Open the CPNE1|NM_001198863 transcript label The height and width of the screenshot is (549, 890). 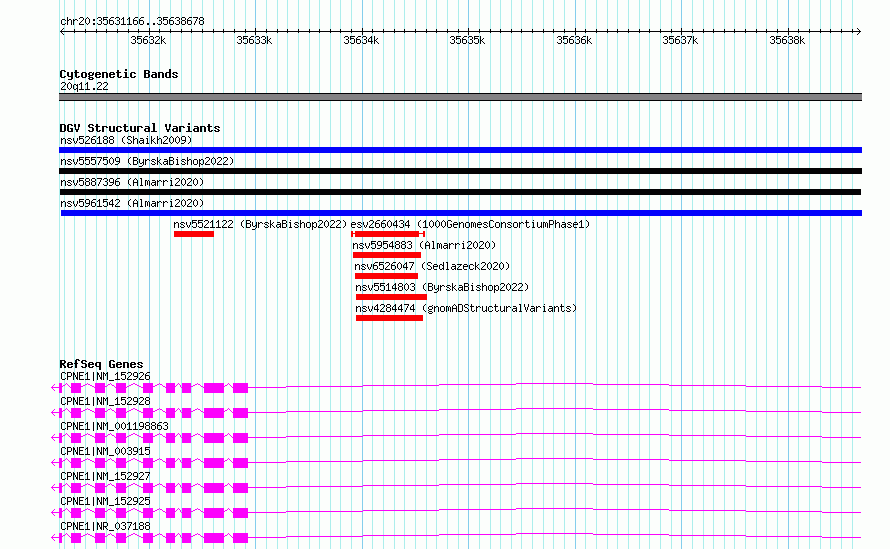tap(114, 426)
